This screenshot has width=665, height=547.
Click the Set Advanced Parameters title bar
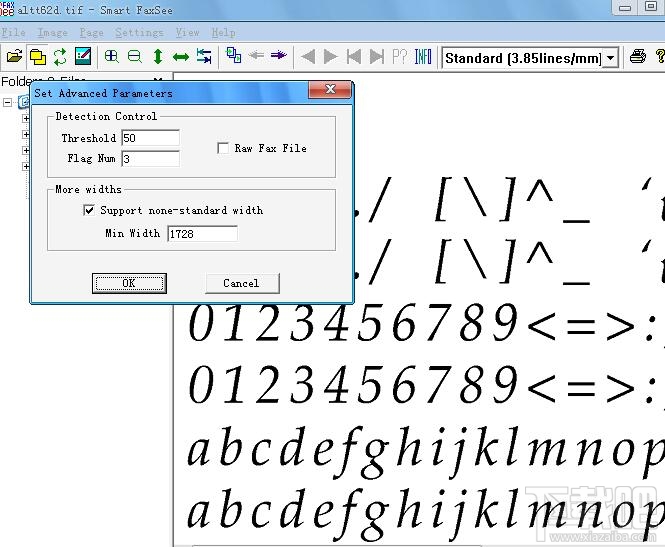point(170,93)
